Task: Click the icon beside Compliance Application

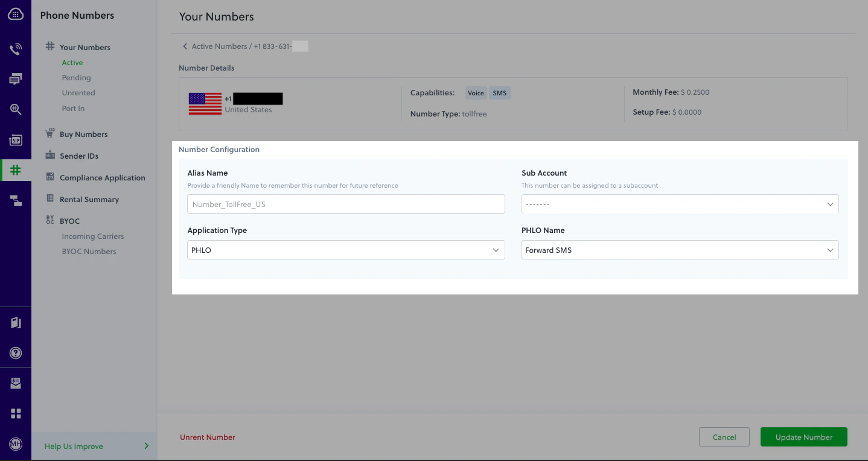Action: (x=50, y=177)
